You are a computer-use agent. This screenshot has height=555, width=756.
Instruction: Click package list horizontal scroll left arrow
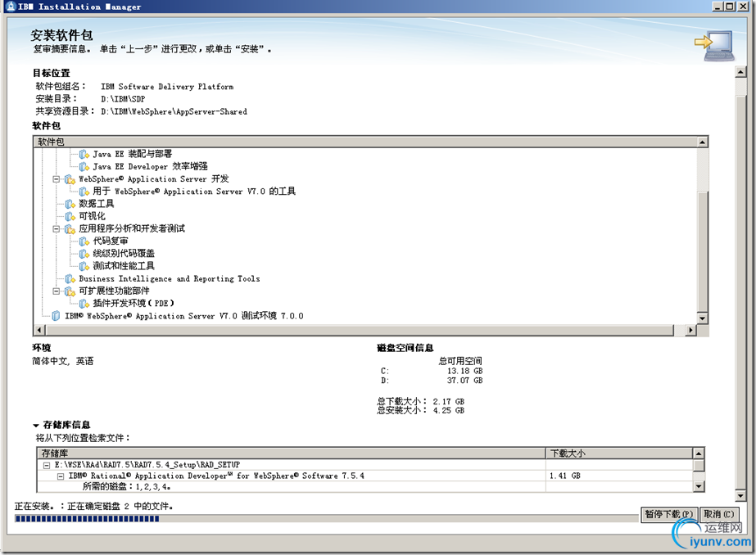[x=39, y=330]
